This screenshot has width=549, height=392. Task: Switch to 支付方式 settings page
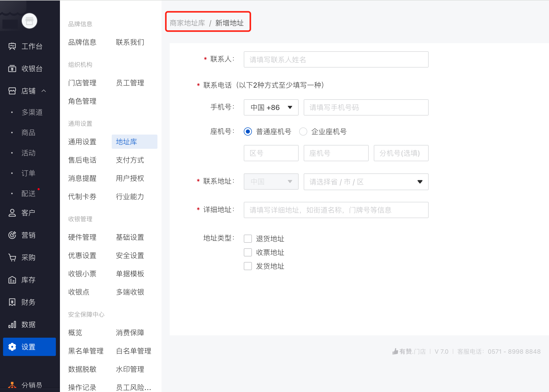130,160
